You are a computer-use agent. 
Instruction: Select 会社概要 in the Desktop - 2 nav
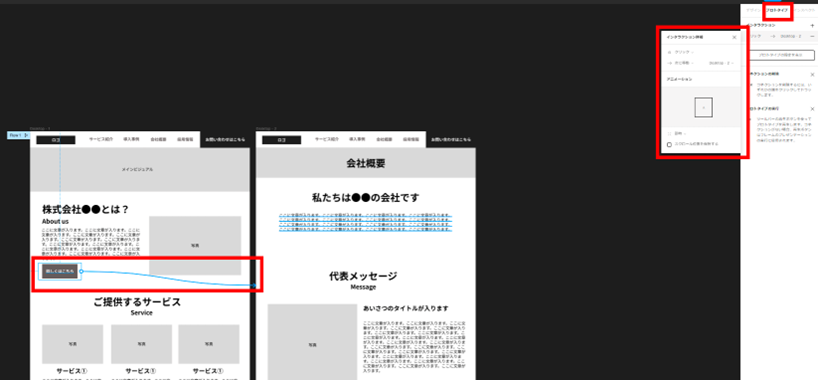(x=384, y=139)
